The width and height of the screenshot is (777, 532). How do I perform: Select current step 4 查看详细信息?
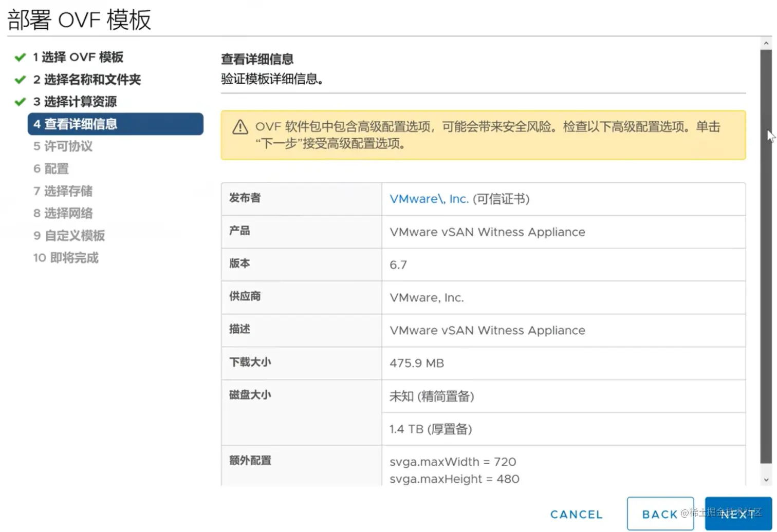click(116, 124)
